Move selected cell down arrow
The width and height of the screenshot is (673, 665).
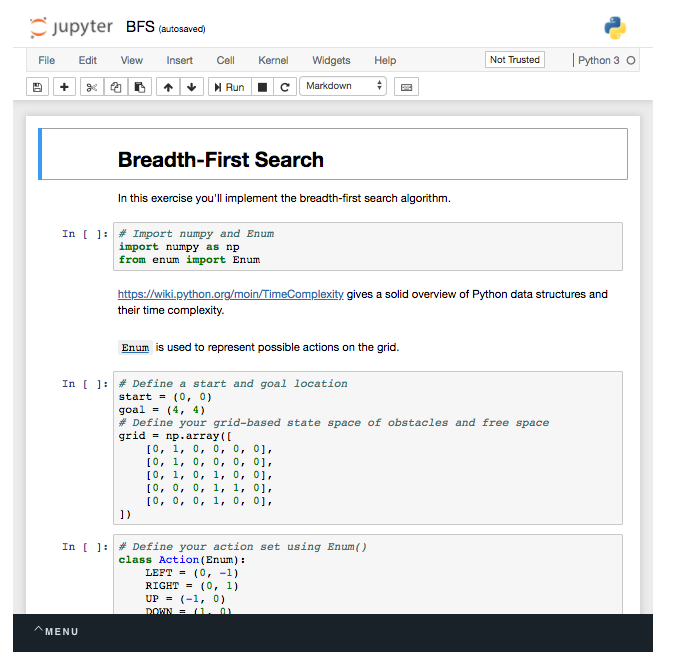click(x=191, y=87)
